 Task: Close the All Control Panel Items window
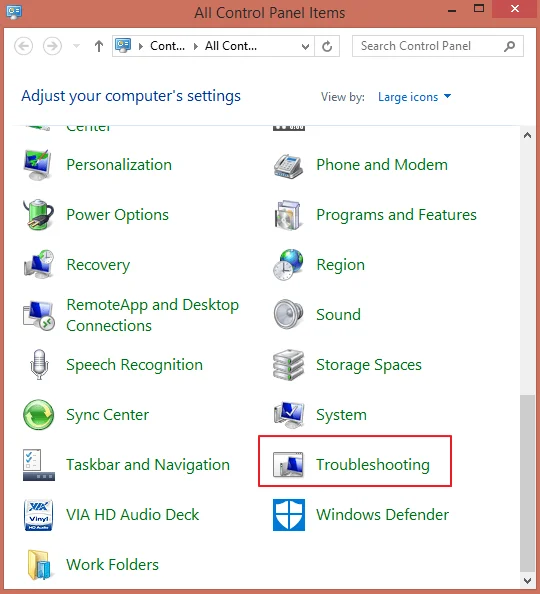(515, 8)
